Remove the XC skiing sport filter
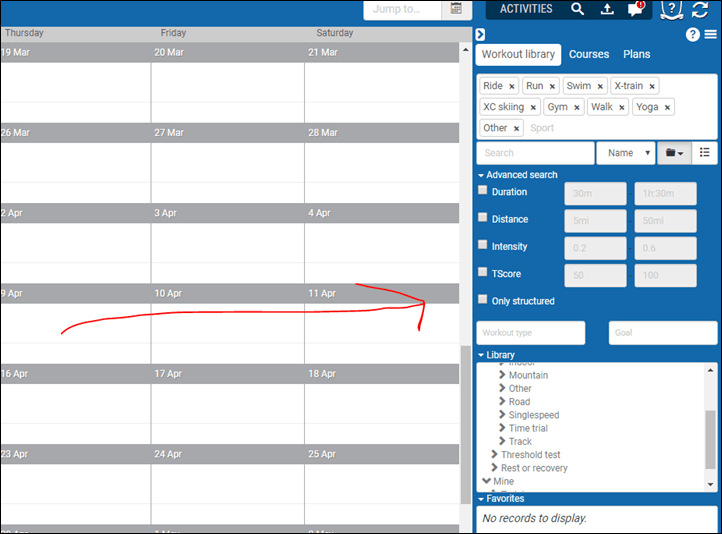Screen dimensions: 722x534 (x=533, y=108)
